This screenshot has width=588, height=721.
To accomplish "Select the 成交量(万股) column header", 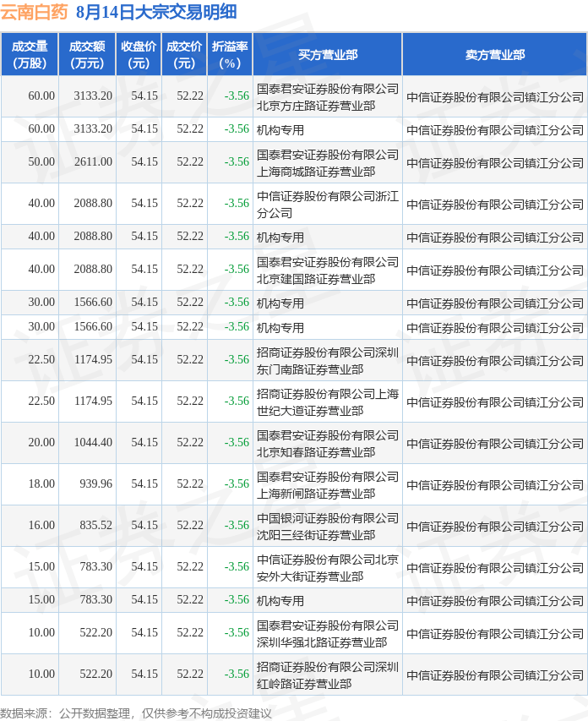I will pos(30,54).
